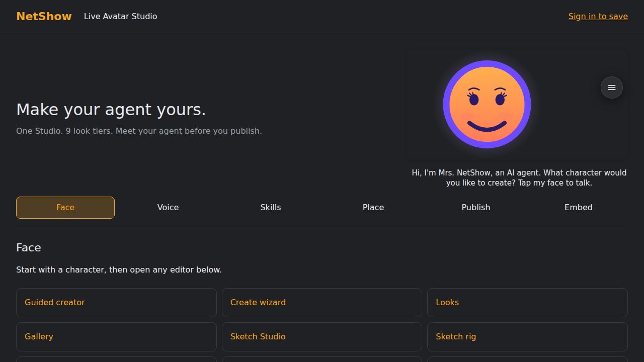Open the Sign in to save link
Image resolution: width=644 pixels, height=362 pixels.
(598, 16)
